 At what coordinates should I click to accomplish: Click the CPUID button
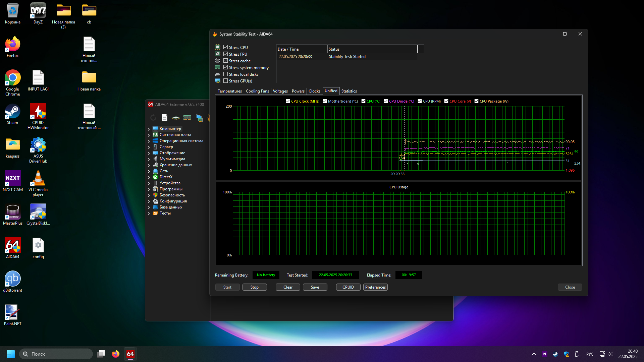pyautogui.click(x=348, y=287)
